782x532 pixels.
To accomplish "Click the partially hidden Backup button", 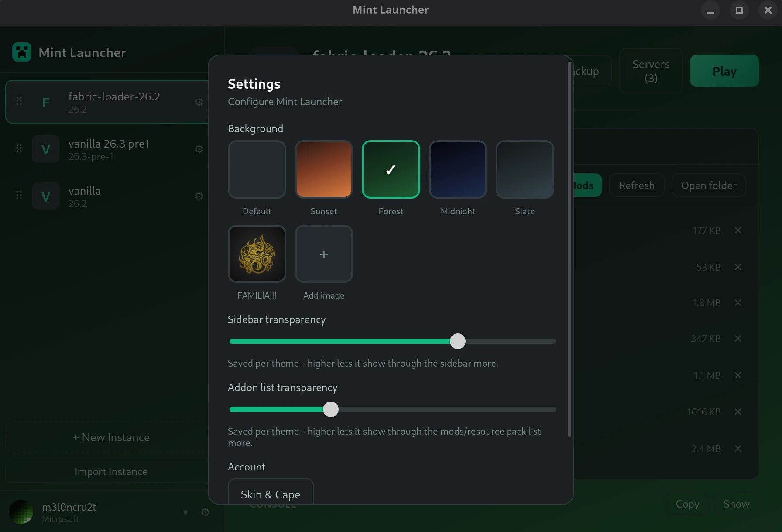I will 592,71.
